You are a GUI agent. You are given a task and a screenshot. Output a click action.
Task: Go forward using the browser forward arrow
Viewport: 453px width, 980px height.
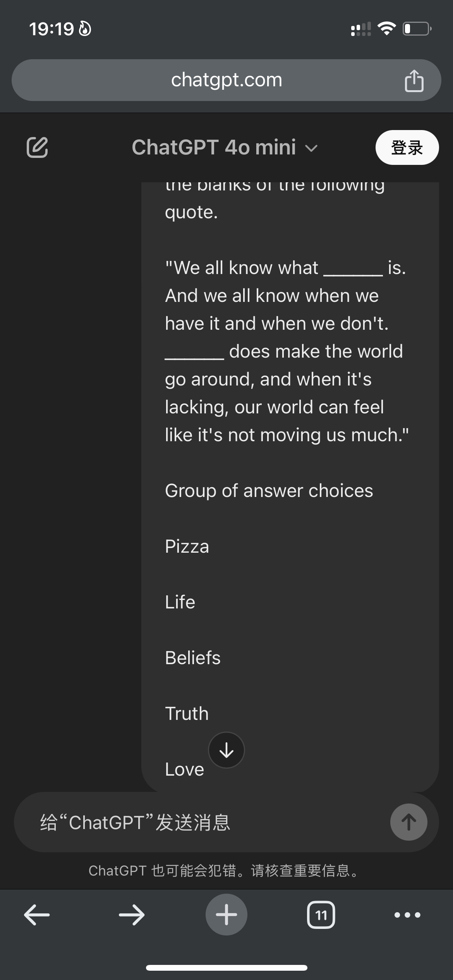tap(130, 915)
